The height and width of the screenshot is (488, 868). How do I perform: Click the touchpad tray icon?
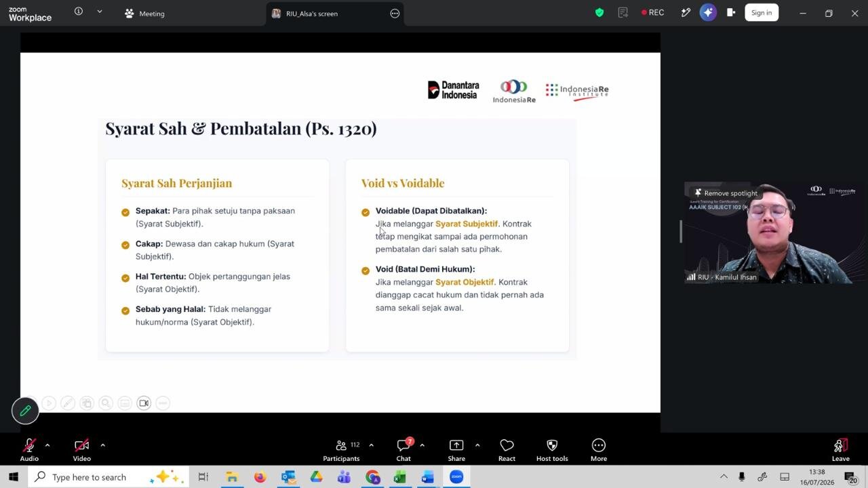tap(785, 477)
